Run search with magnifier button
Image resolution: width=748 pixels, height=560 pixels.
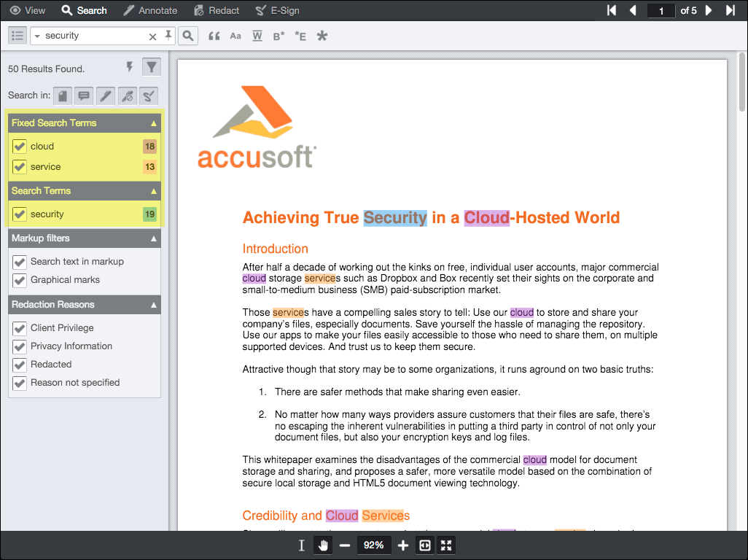coord(188,36)
